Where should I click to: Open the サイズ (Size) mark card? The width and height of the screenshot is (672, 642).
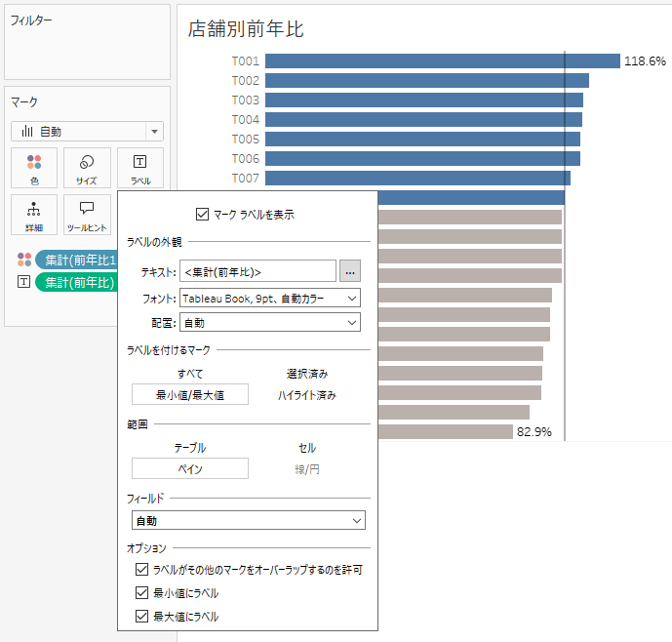[87, 168]
